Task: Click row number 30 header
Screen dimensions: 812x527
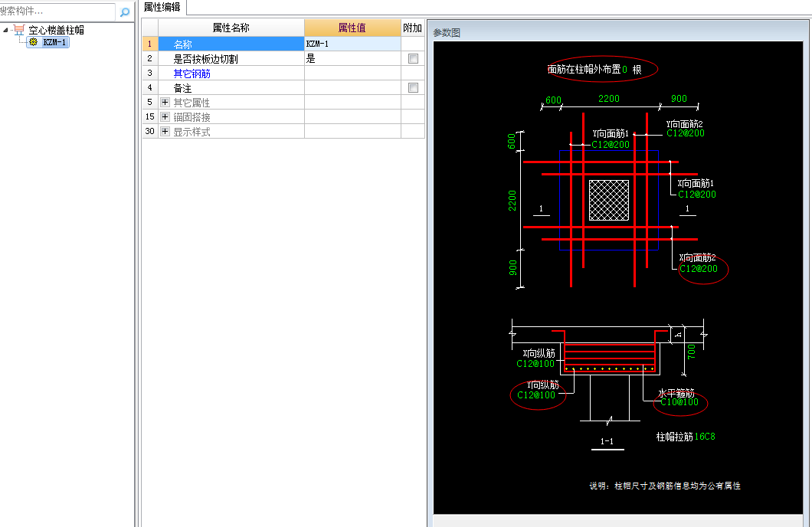Action: (149, 131)
